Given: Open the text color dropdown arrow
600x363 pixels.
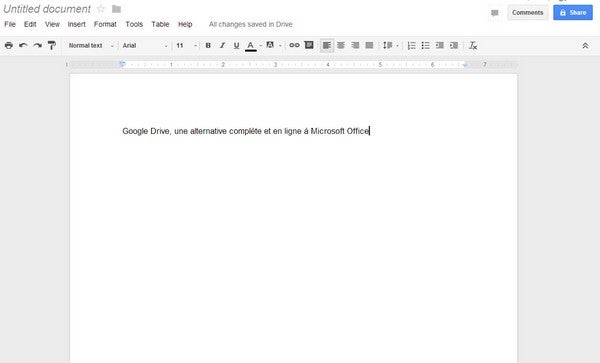Looking at the screenshot, I should coord(261,46).
